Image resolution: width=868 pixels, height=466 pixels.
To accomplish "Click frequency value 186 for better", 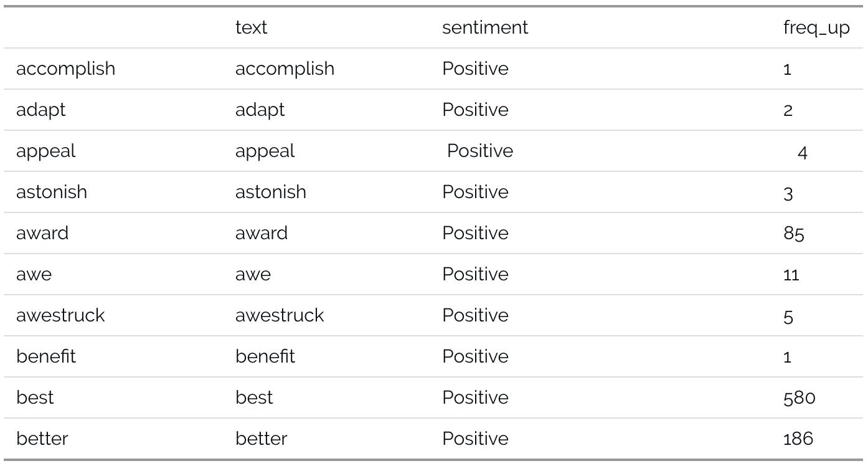I will (x=798, y=439).
